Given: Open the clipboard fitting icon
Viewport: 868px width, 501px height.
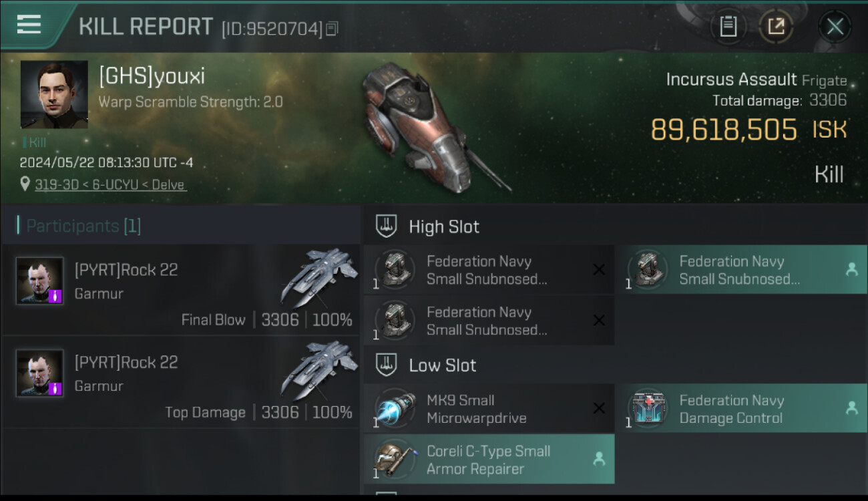Looking at the screenshot, I should 728,27.
